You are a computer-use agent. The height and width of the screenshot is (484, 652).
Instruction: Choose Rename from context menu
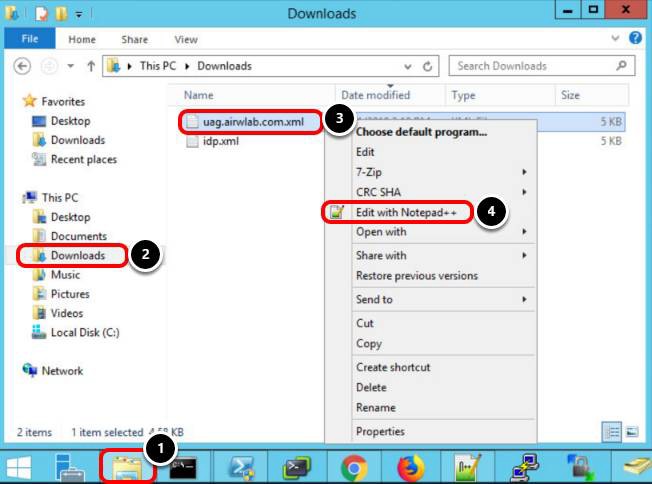tap(376, 407)
